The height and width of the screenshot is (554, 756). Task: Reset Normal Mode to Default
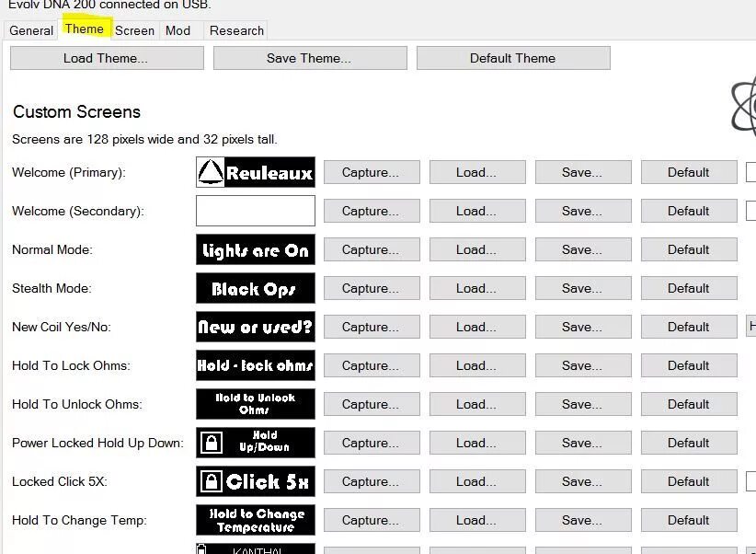click(x=689, y=249)
